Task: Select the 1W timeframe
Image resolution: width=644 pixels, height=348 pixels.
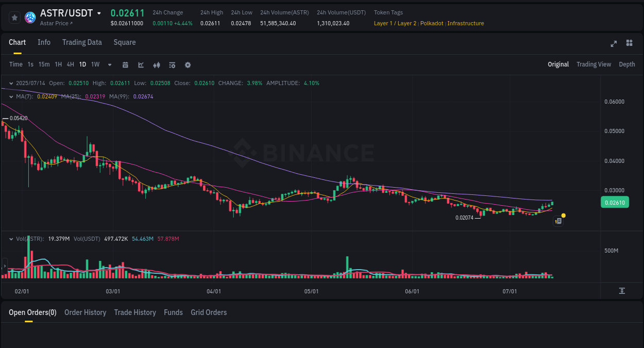Action: tap(95, 64)
